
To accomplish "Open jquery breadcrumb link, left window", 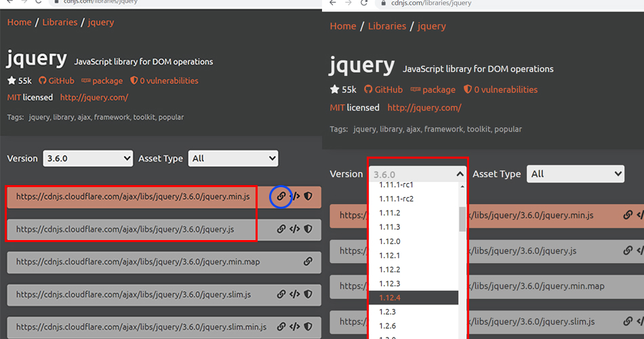I will [100, 22].
